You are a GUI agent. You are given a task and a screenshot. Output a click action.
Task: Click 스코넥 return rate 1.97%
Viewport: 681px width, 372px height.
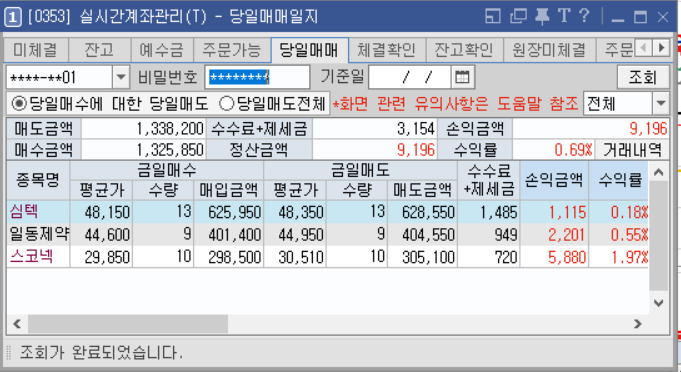630,258
